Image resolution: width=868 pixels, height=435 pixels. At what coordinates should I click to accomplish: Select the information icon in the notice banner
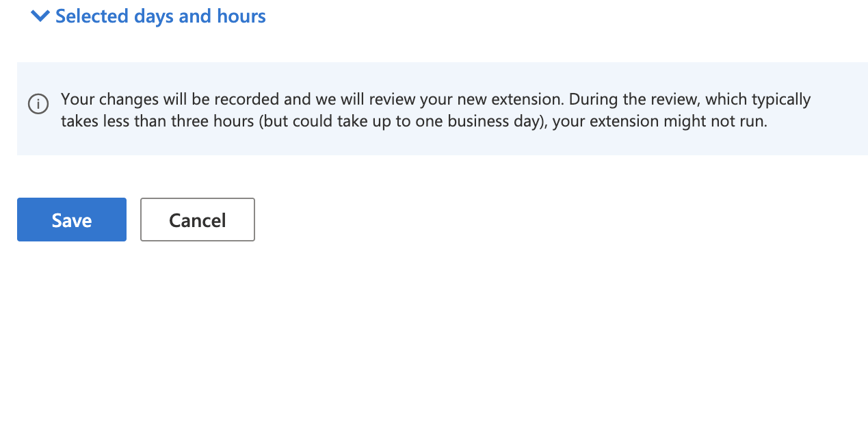tap(38, 104)
